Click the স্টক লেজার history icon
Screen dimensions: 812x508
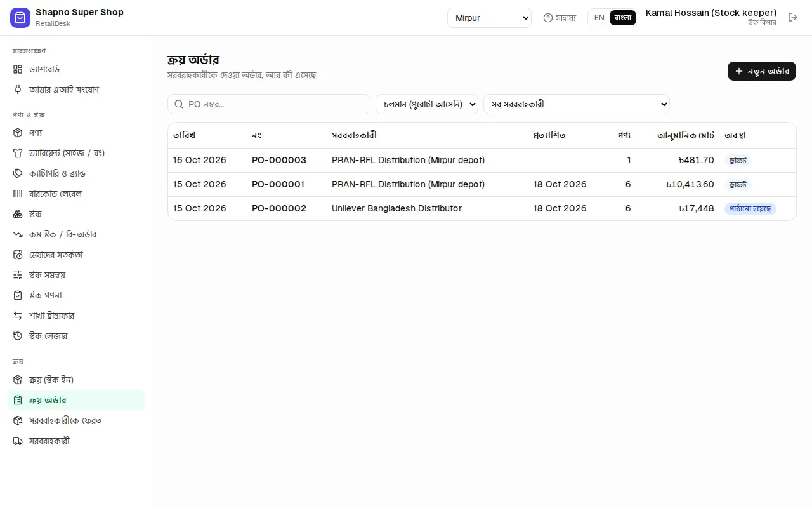18,336
